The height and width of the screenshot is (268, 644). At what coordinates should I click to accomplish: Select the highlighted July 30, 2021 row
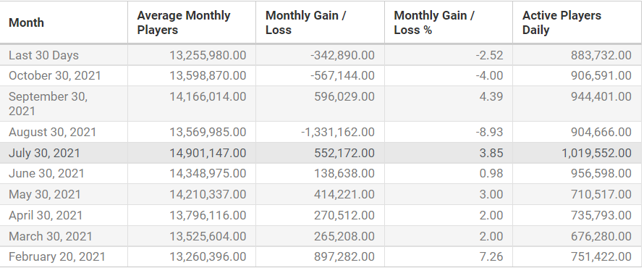click(x=321, y=153)
